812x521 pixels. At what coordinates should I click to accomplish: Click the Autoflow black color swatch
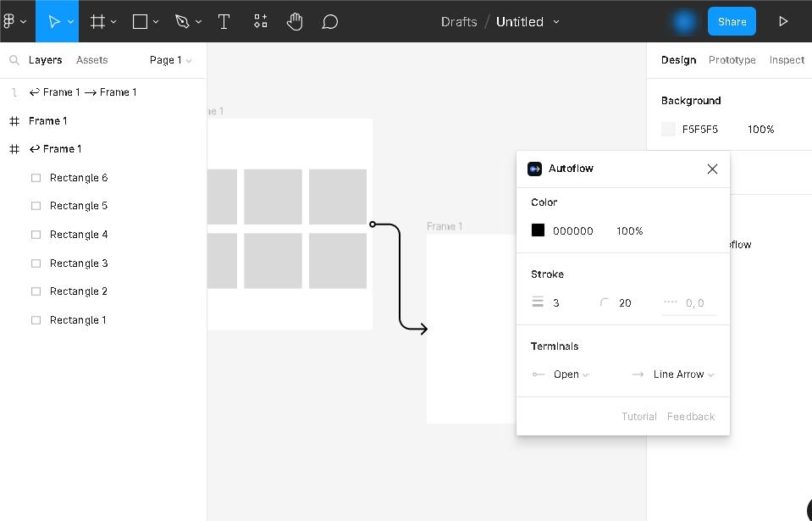[538, 230]
